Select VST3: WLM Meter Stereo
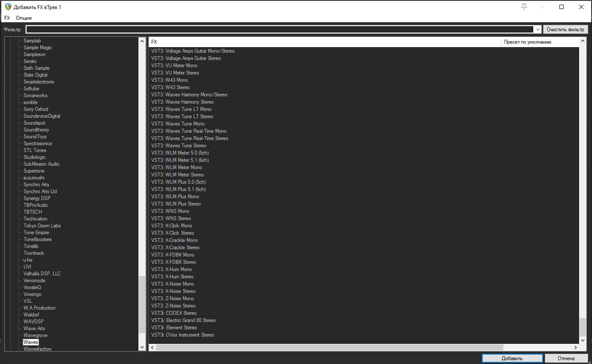The height and width of the screenshot is (364, 592). point(177,175)
